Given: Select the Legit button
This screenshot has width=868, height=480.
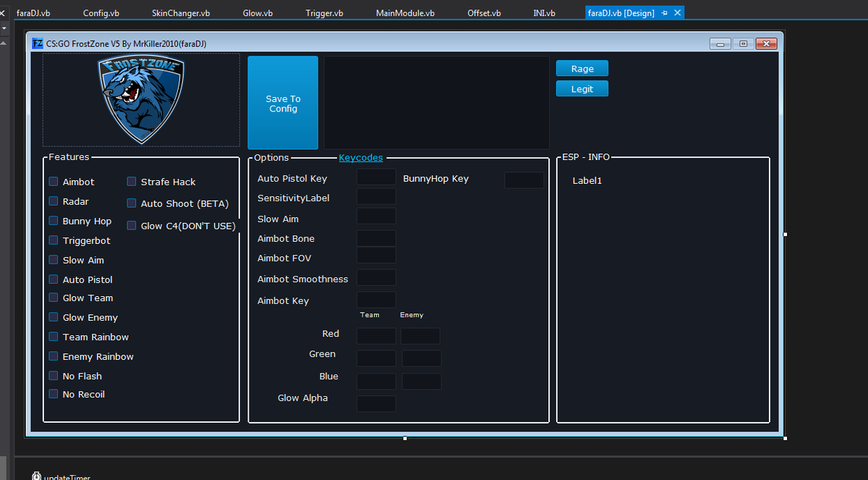Looking at the screenshot, I should coord(582,89).
